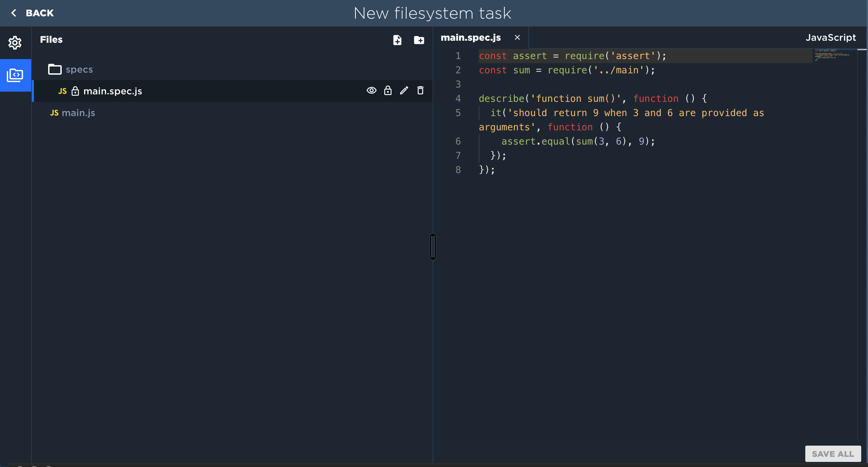The image size is (868, 467).
Task: Delete main.spec.js with the trash icon
Action: (420, 91)
